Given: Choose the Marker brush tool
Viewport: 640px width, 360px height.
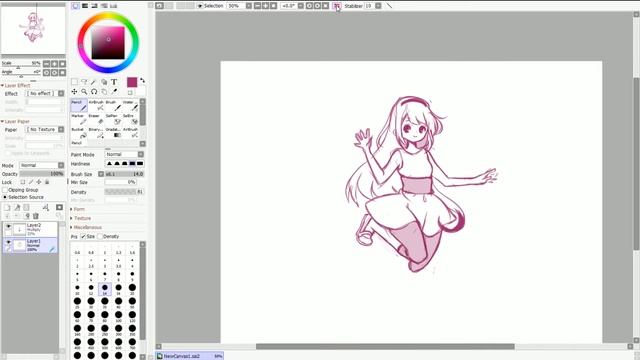Looking at the screenshot, I should tap(79, 119).
